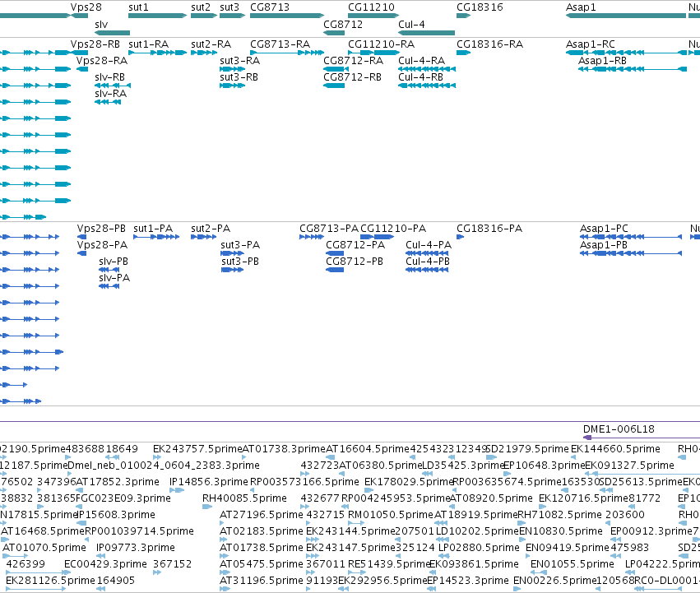Click the sut2-PA CDS label
700x593 pixels.
(x=211, y=229)
